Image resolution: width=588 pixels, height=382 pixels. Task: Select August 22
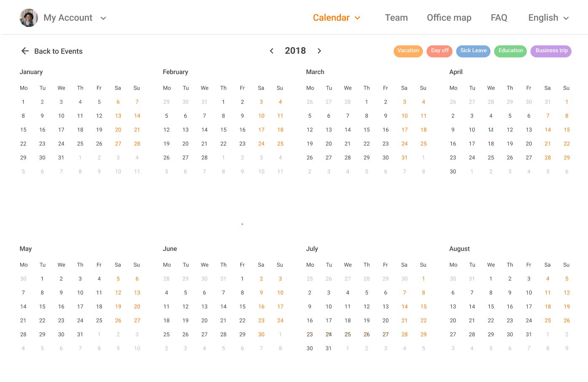tap(491, 321)
